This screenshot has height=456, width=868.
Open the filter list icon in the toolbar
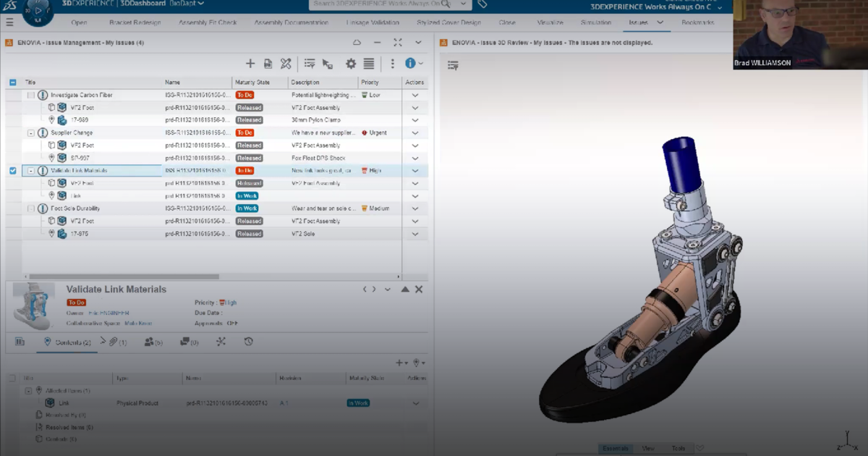310,64
